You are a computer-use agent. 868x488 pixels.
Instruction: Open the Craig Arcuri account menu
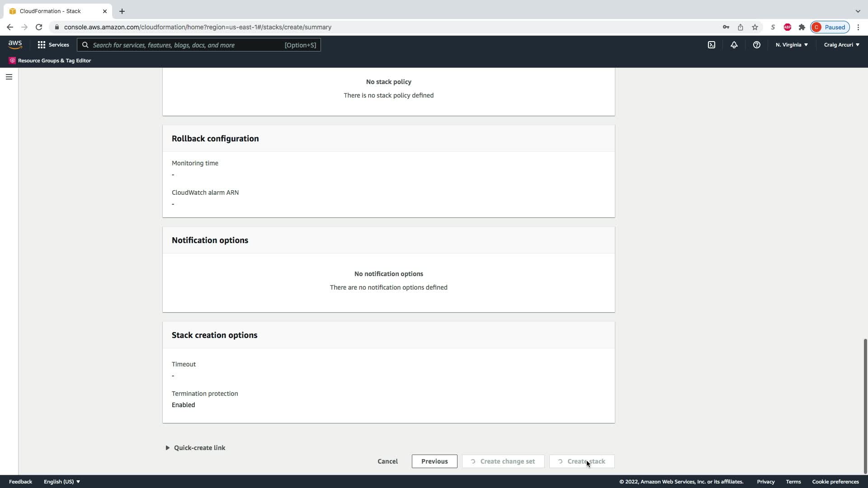pos(841,45)
